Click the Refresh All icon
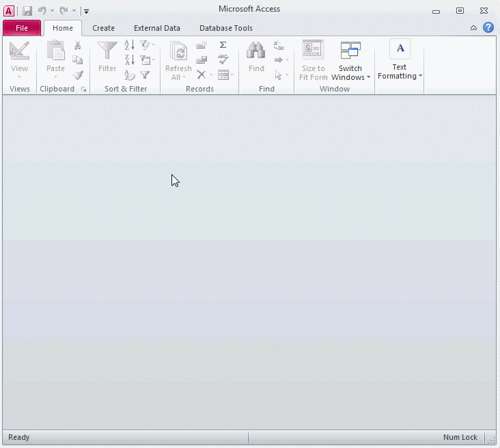This screenshot has width=500, height=448. pos(178,51)
